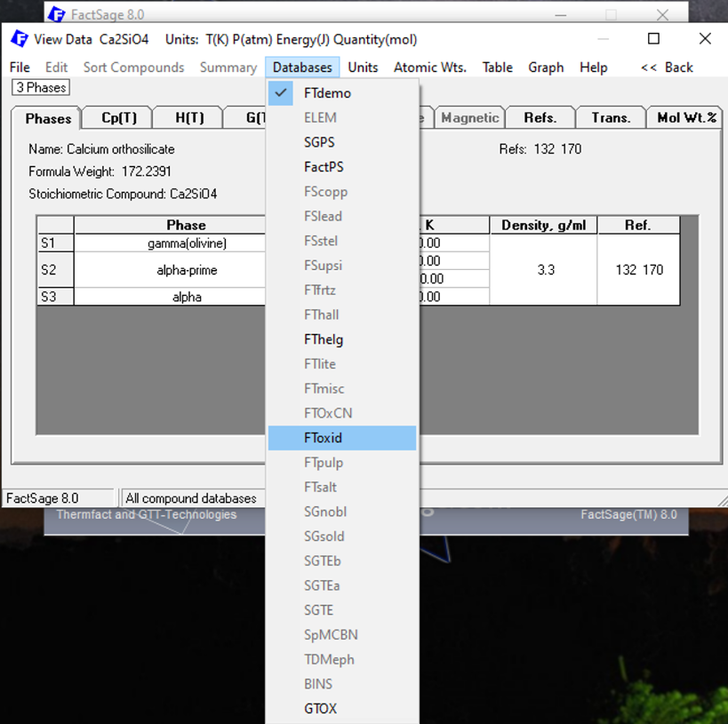Click the 132 170 reference cell in table
Image resolution: width=728 pixels, height=724 pixels.
coord(638,270)
